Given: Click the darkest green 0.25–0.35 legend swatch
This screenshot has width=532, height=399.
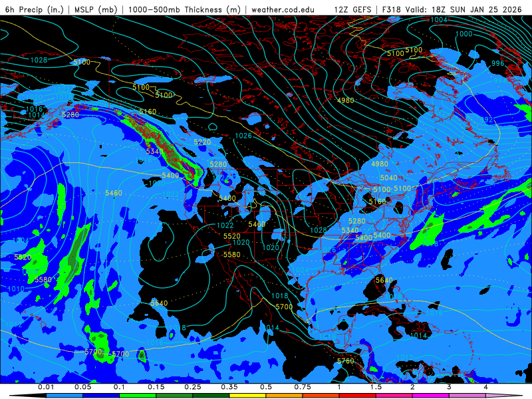Looking at the screenshot, I should coord(211,396).
